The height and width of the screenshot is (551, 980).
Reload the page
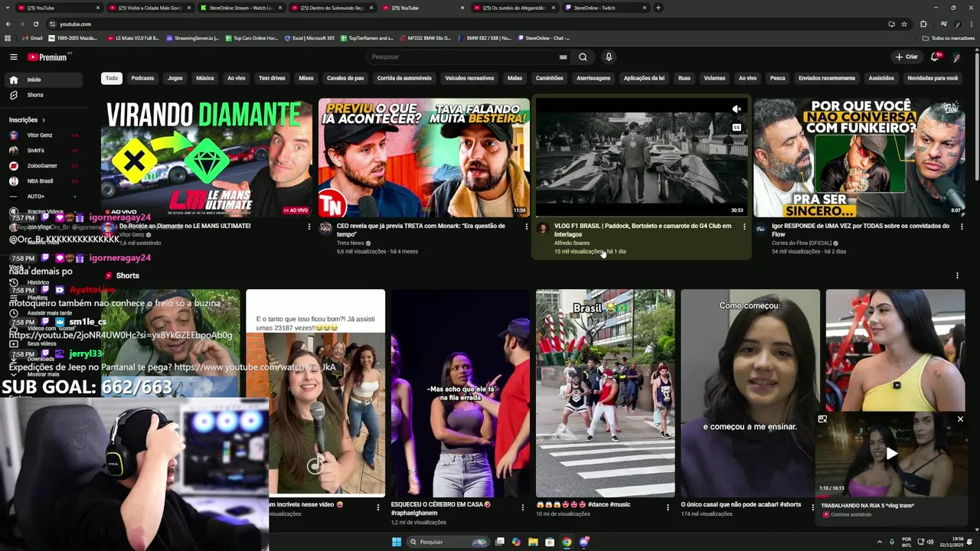38,24
